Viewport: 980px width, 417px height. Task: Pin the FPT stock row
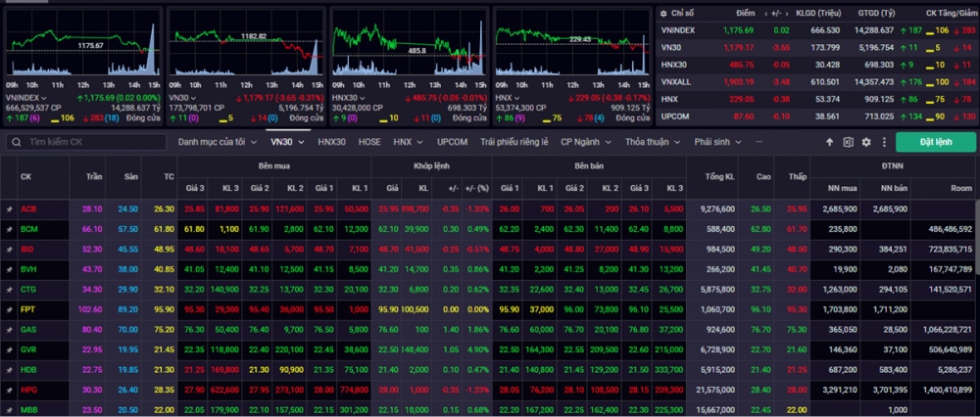point(10,309)
